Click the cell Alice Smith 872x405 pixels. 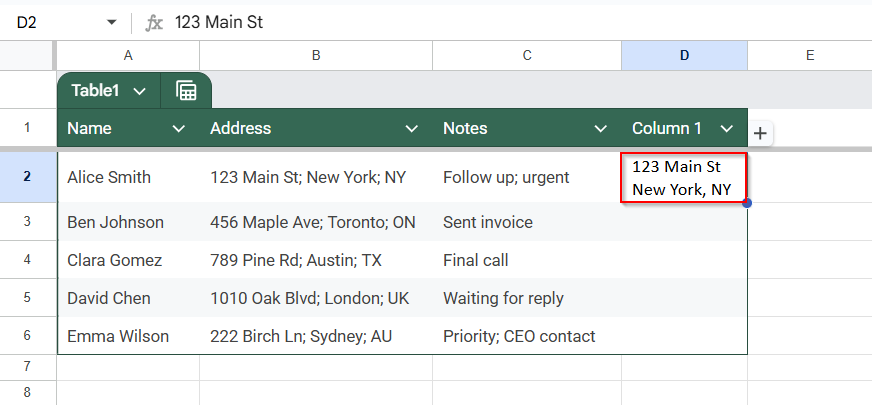coord(128,177)
